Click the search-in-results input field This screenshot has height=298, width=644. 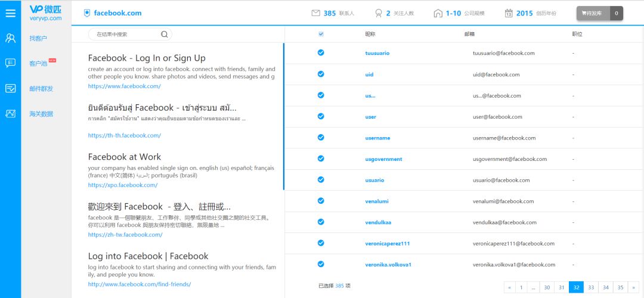click(x=130, y=35)
